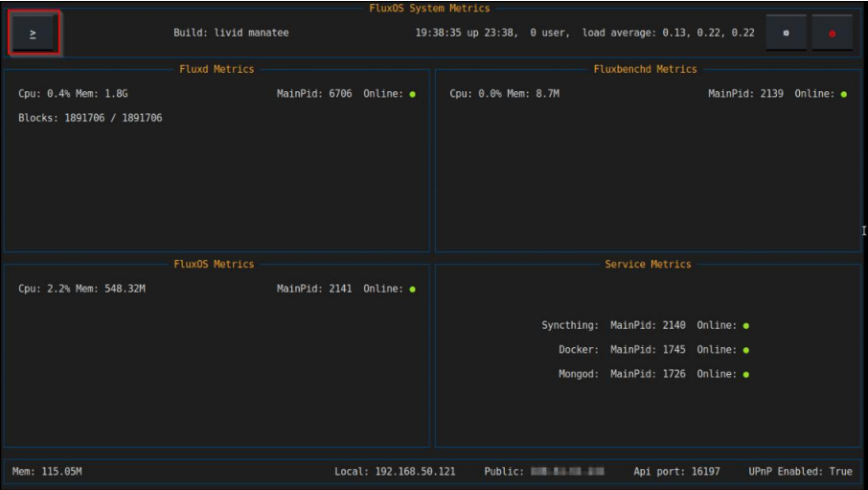Select the Service Metrics panel heading

coord(648,264)
